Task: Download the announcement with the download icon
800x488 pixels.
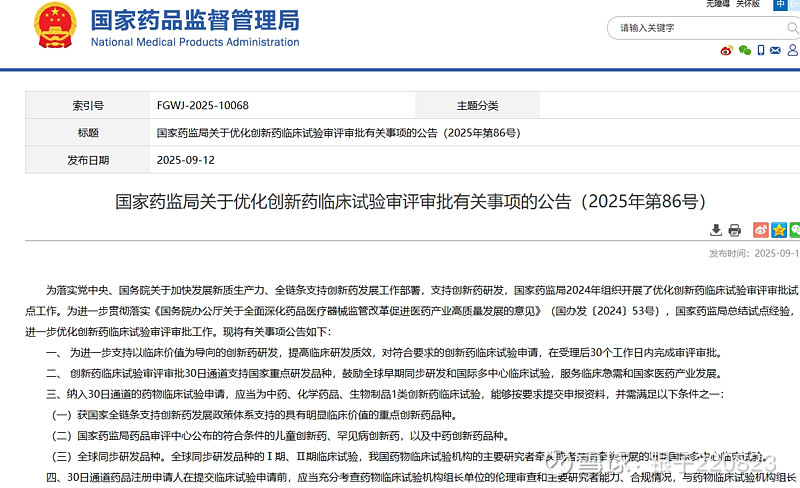Action: [716, 230]
